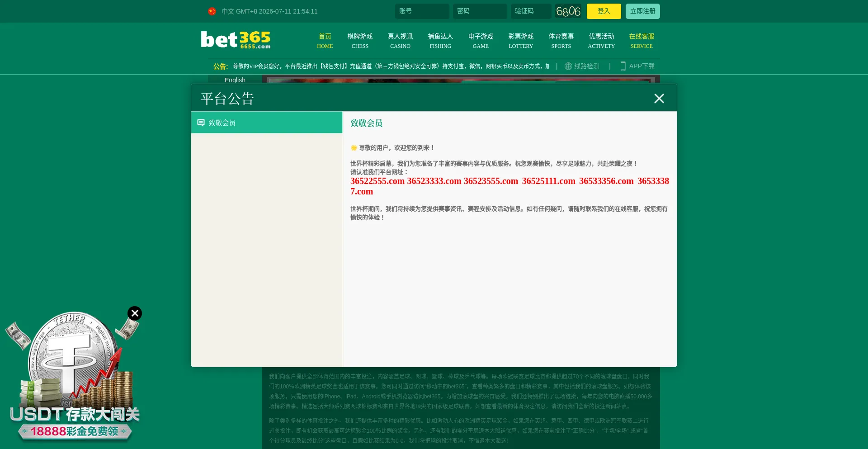Image resolution: width=868 pixels, height=449 pixels.
Task: Click the 登入 login button
Action: (x=604, y=11)
